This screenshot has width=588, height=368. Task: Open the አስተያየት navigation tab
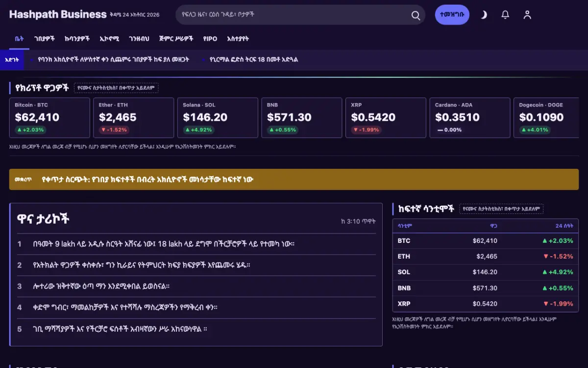238,39
